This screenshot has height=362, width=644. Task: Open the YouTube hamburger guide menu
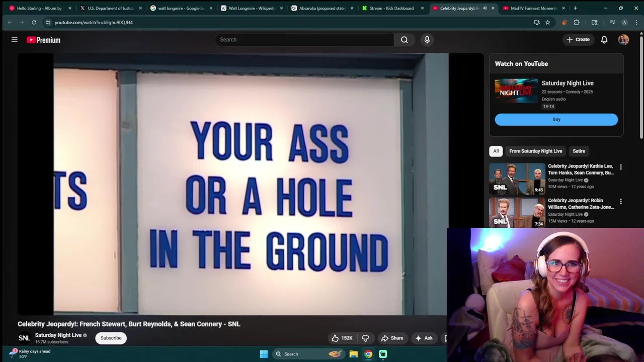15,40
